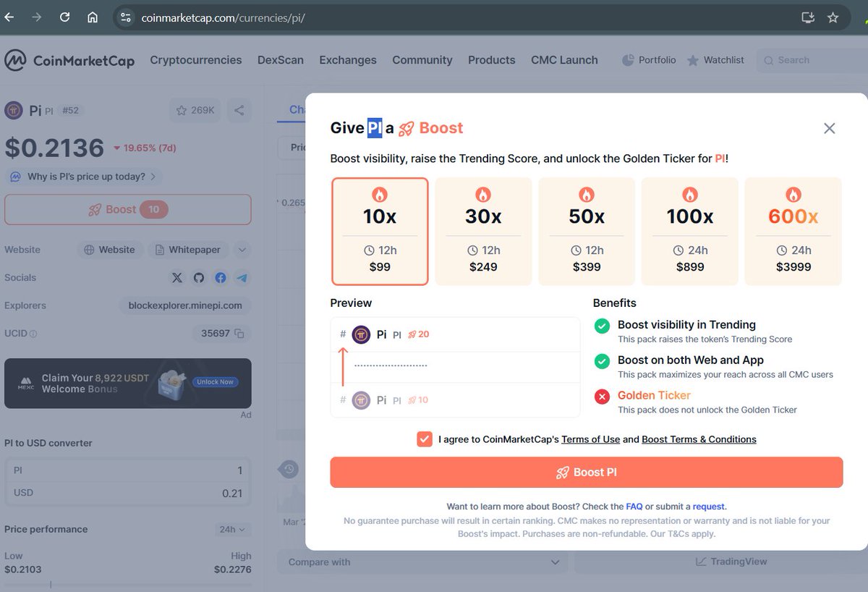
Task: Open the Whitepaper button
Action: coord(188,250)
